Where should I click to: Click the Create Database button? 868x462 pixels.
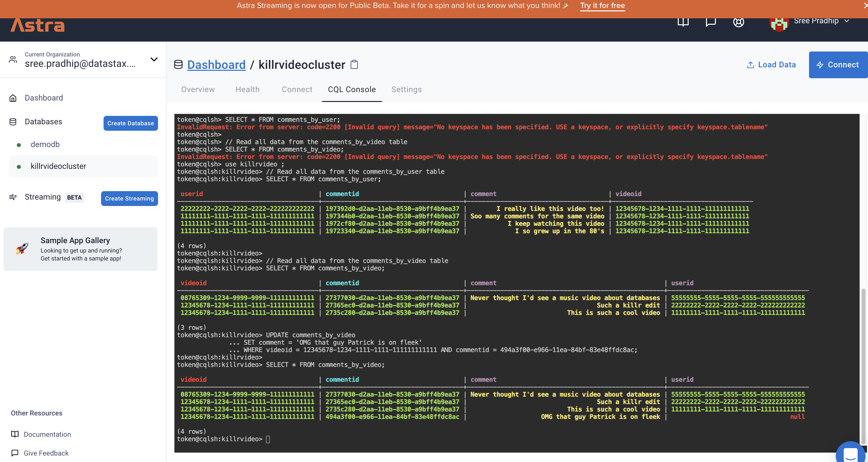pos(130,123)
